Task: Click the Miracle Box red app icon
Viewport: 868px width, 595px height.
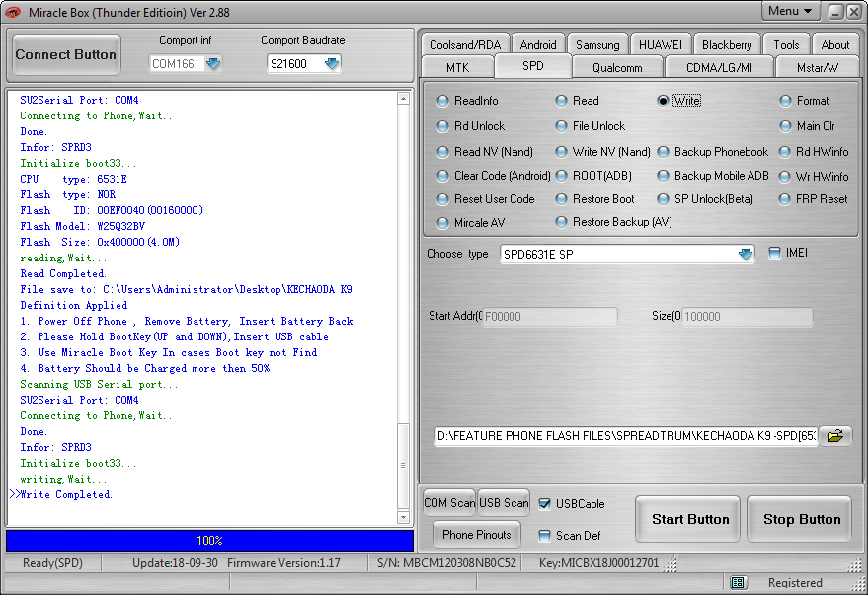Action: (12, 12)
